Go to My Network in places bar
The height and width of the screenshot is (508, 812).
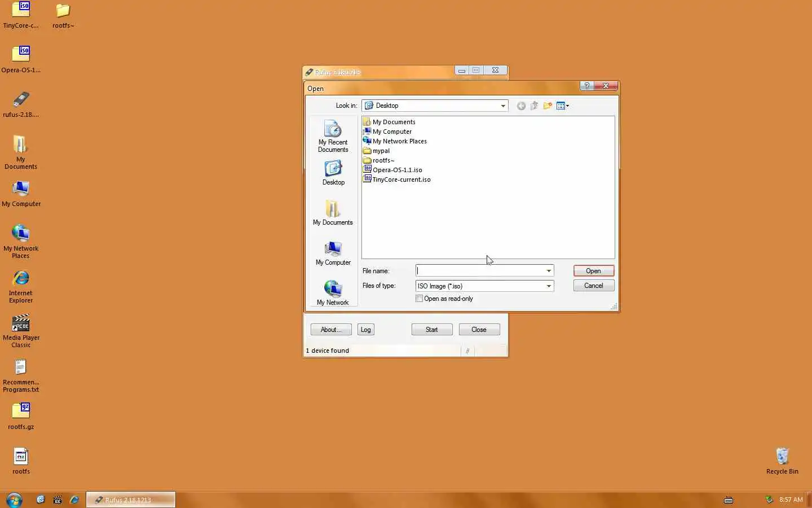333,293
